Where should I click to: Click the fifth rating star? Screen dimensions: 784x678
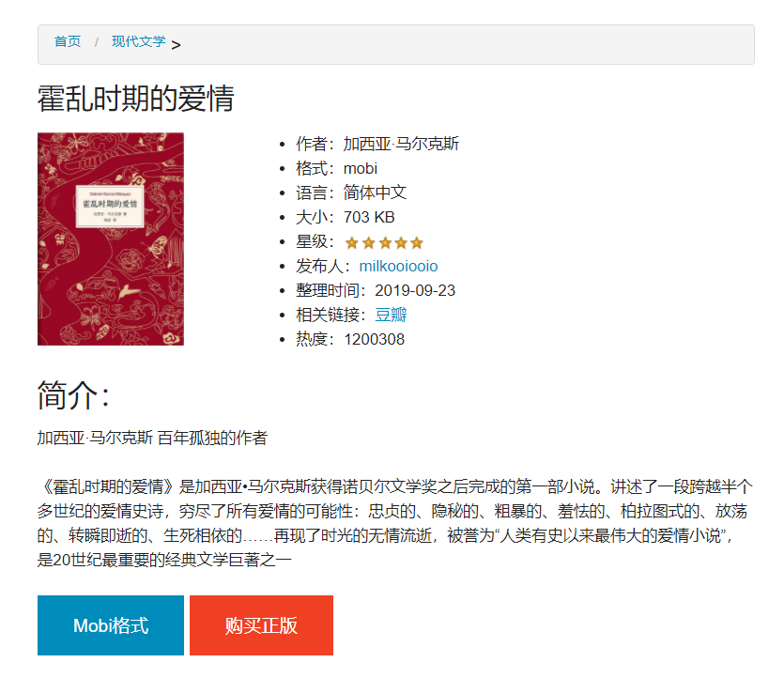[x=417, y=243]
